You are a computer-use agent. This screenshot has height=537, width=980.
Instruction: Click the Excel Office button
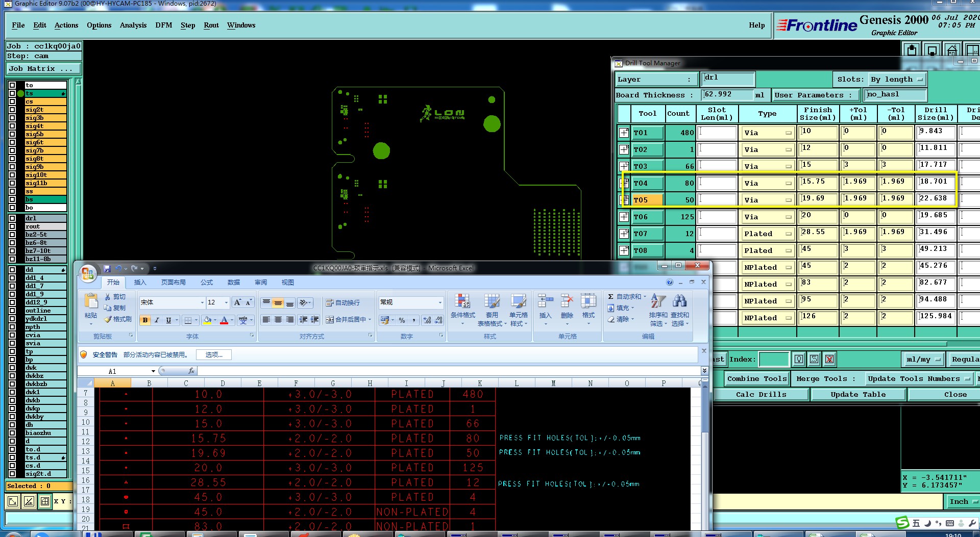coord(88,274)
